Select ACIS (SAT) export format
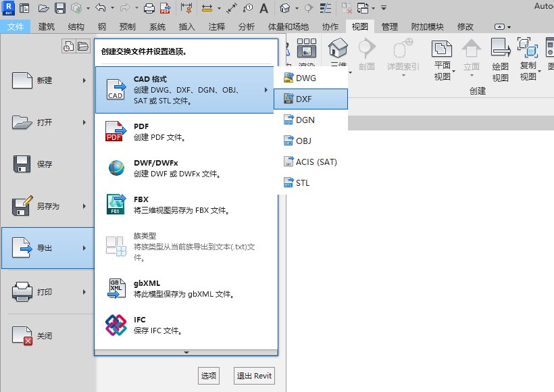This screenshot has height=392, width=554. (311, 162)
